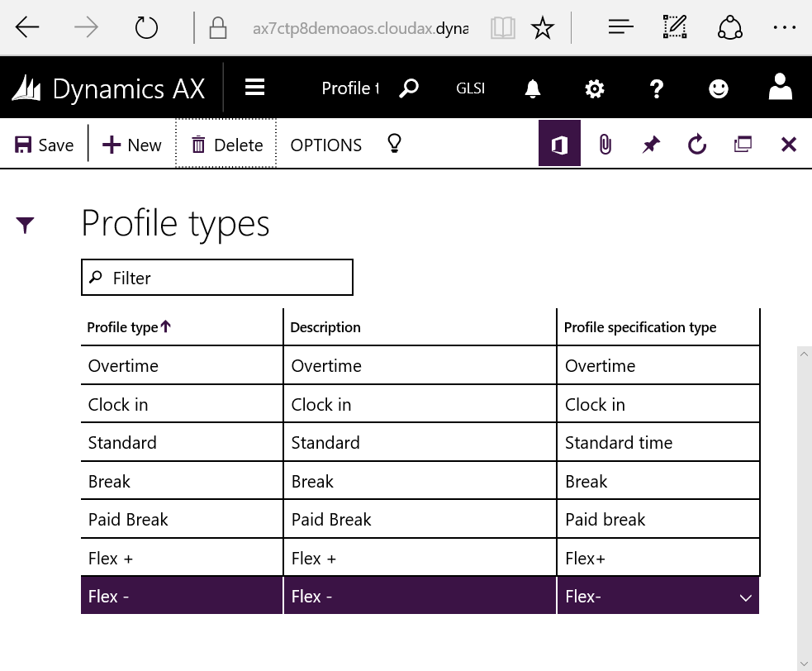Click the help question mark icon
This screenshot has width=812, height=671.
click(x=657, y=88)
